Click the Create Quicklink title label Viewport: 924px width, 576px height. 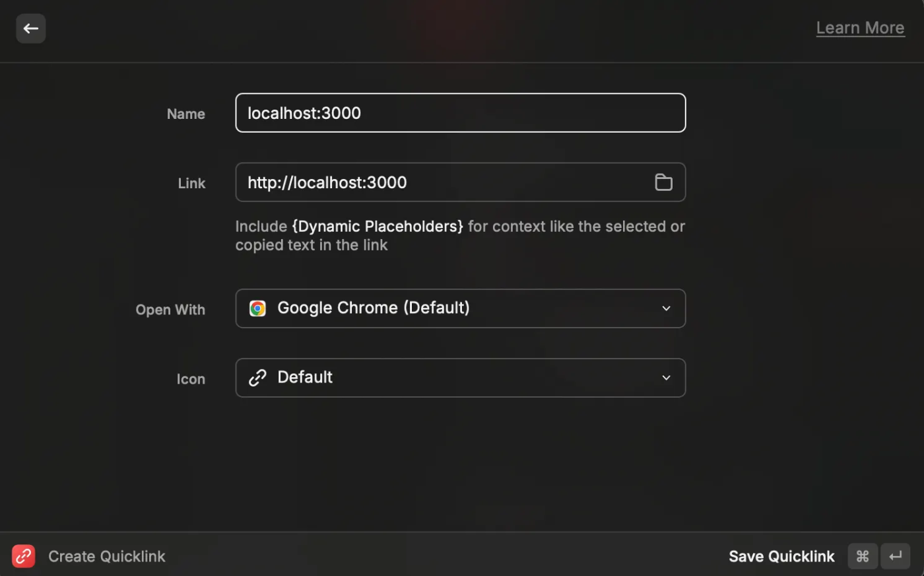[x=107, y=556]
